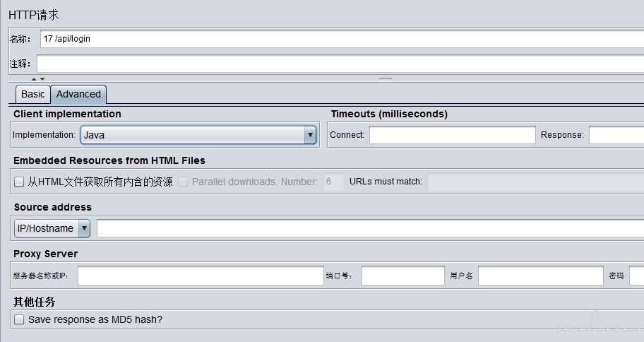Open the IP/Hostname source address dropdown
The width and height of the screenshot is (644, 342).
coord(84,228)
